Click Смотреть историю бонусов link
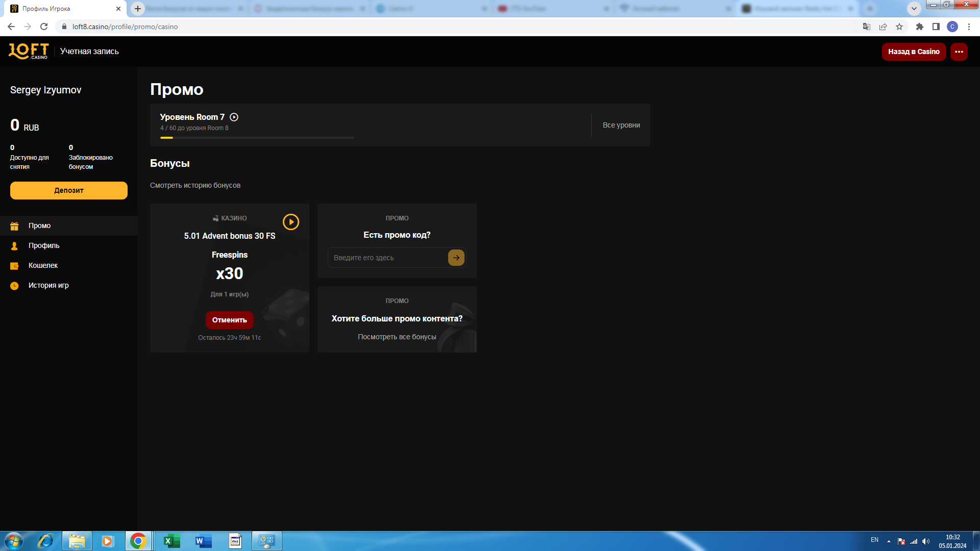 coord(195,185)
